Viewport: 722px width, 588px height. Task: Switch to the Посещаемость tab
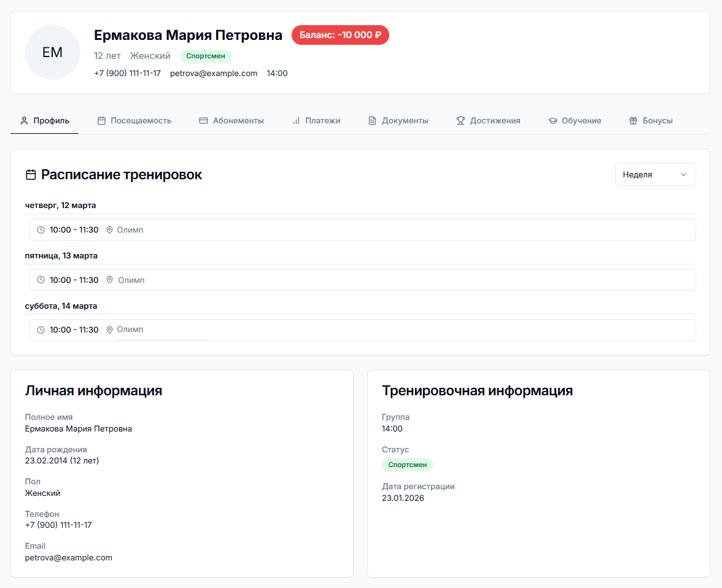point(141,121)
